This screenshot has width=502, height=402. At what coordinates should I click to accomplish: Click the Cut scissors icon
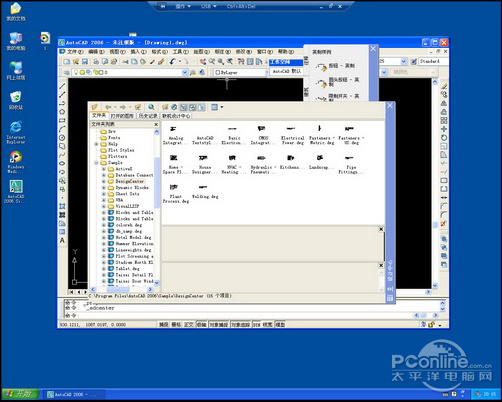pos(125,62)
